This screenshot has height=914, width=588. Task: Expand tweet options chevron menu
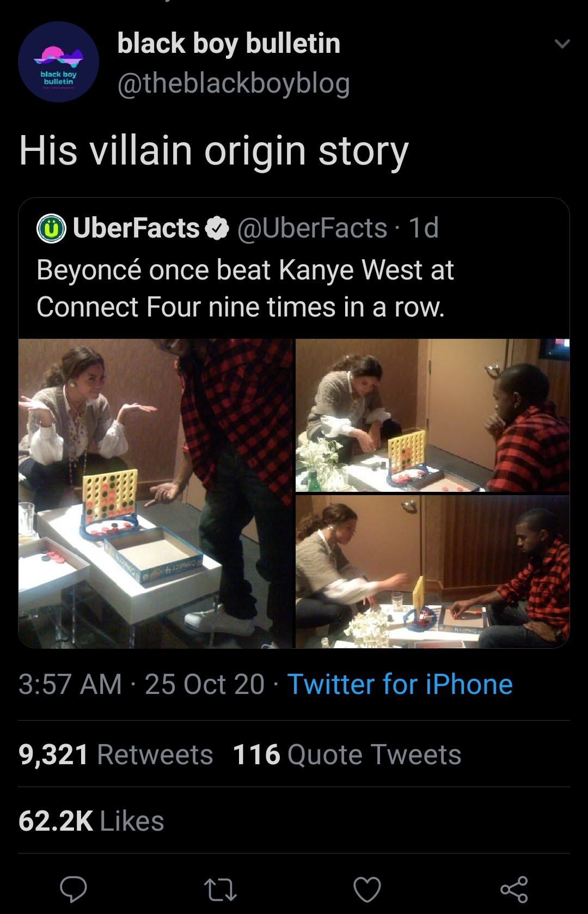pos(562,44)
